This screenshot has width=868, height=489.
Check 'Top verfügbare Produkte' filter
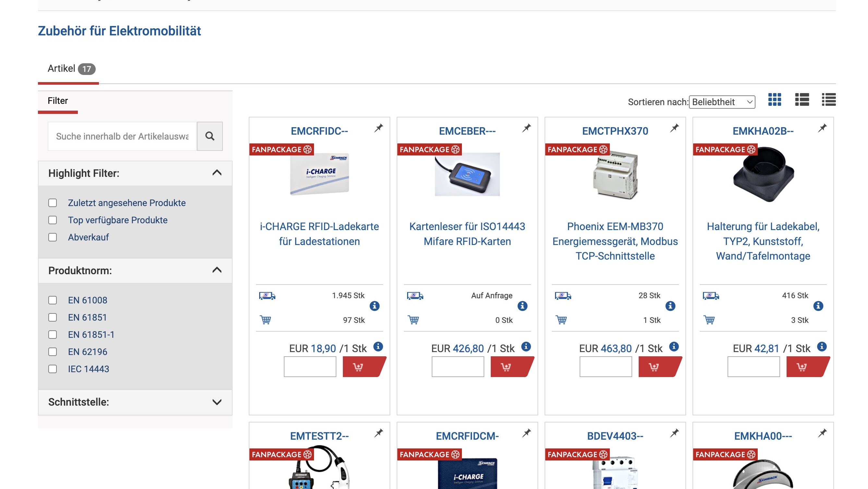point(53,220)
